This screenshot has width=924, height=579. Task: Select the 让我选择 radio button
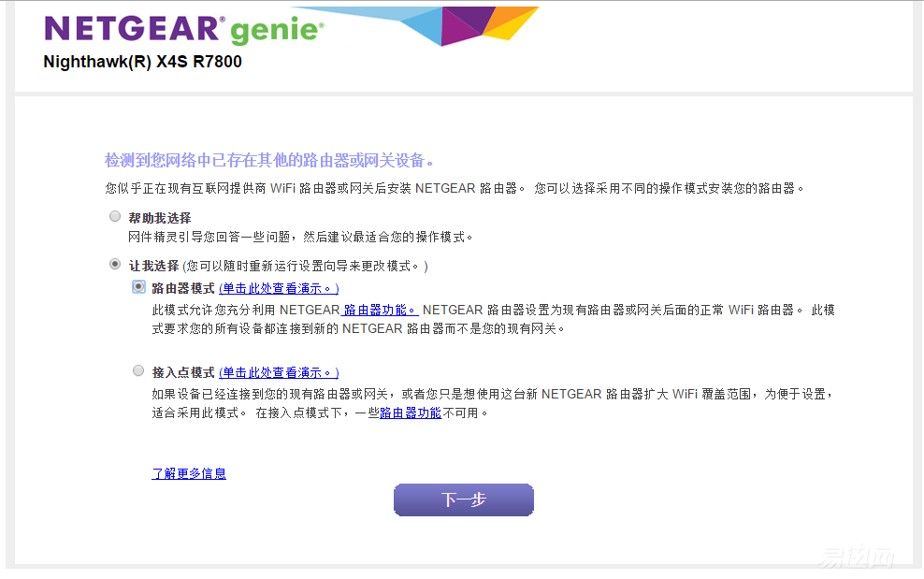(115, 264)
